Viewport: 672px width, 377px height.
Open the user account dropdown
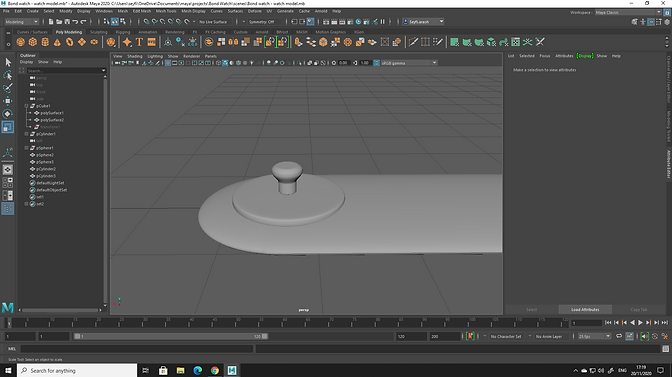pyautogui.click(x=423, y=21)
